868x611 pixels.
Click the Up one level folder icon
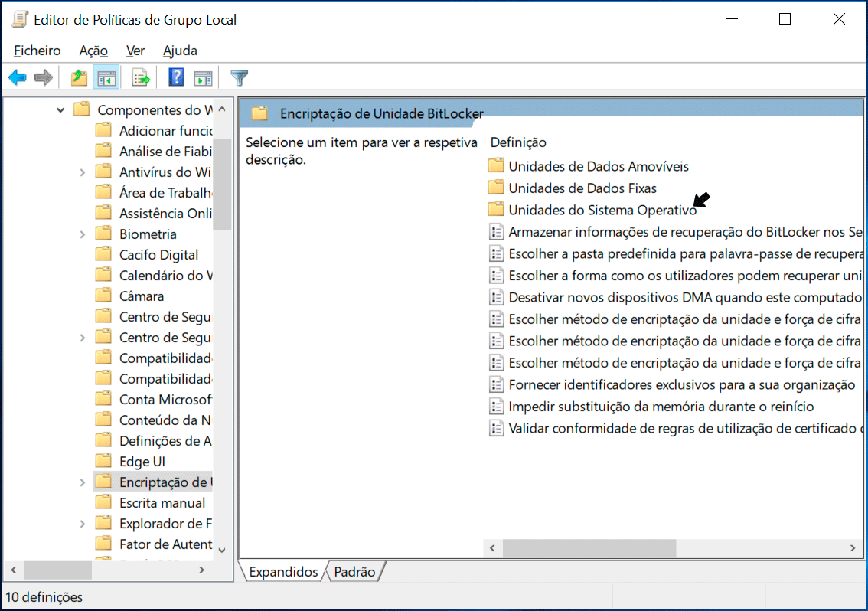point(79,77)
